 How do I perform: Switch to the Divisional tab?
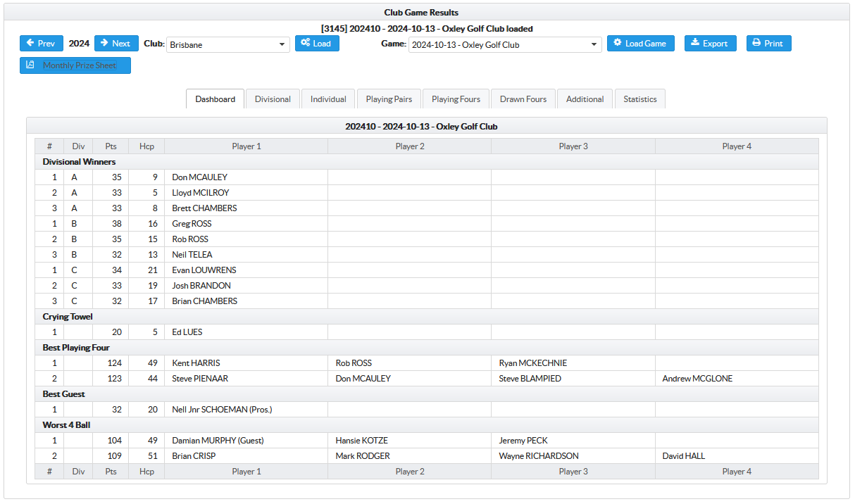pos(273,99)
